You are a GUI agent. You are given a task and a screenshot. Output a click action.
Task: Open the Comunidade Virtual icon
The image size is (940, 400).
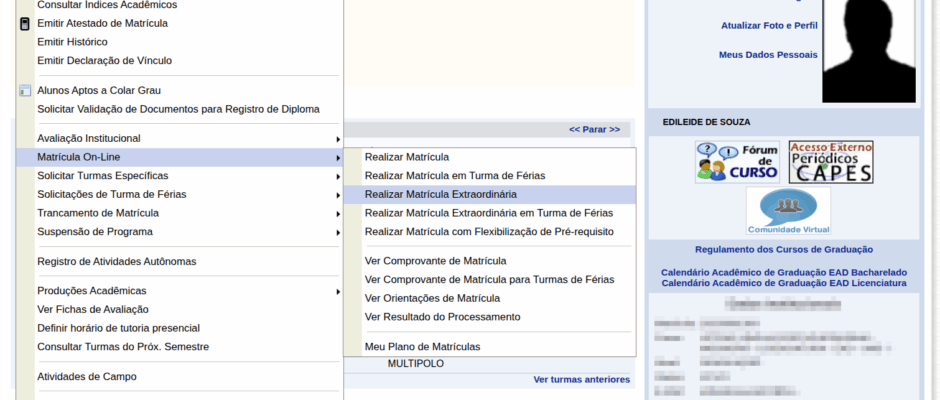[788, 211]
